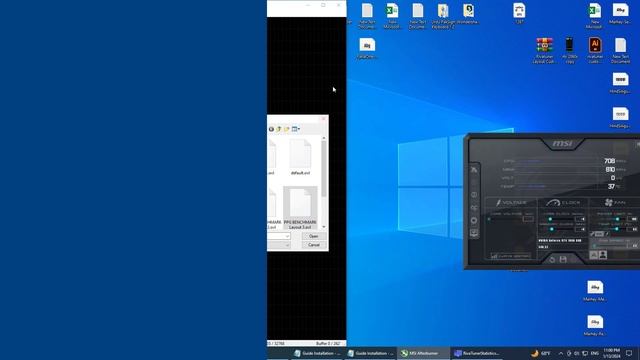This screenshot has height=360, width=640.
Task: Select the WinRAR Afterburner Layout Code archive
Action: pyautogui.click(x=544, y=50)
